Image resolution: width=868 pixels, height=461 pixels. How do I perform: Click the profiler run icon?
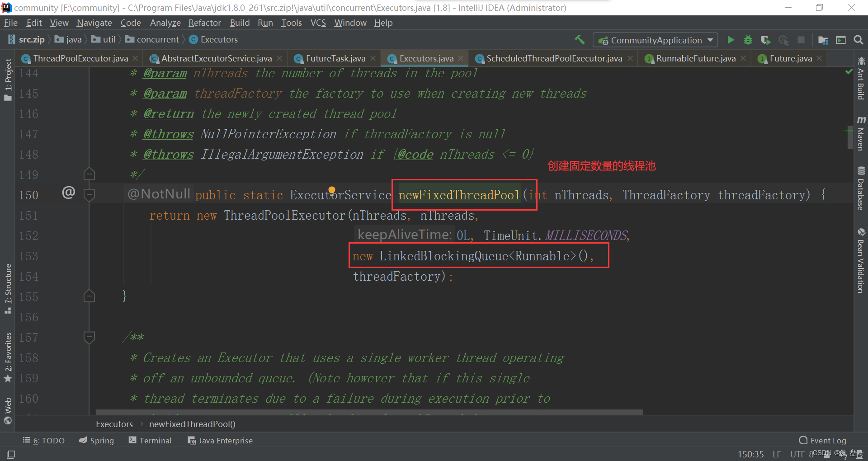click(x=783, y=40)
